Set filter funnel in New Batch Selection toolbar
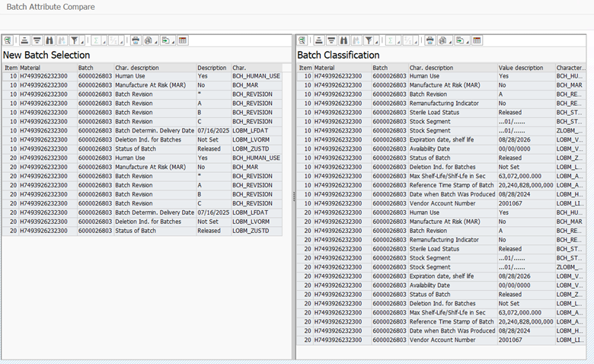This screenshot has width=594, height=364. click(x=75, y=40)
